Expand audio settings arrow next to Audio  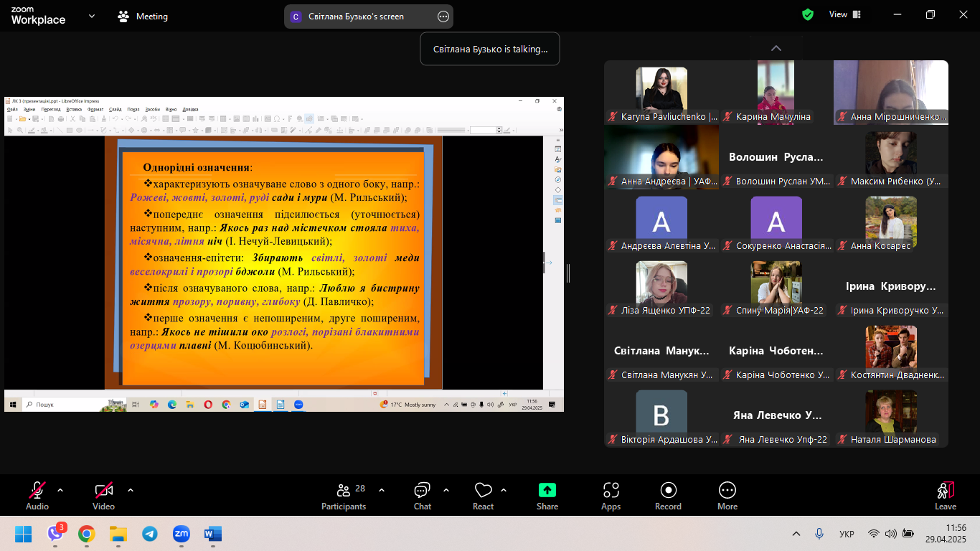point(60,490)
